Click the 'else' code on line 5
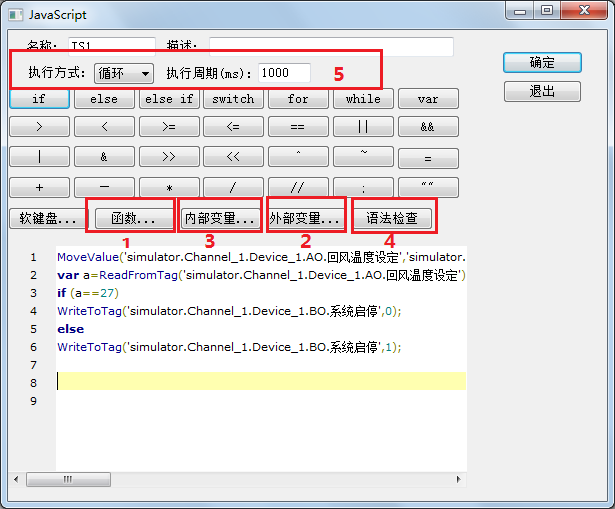 coord(71,329)
